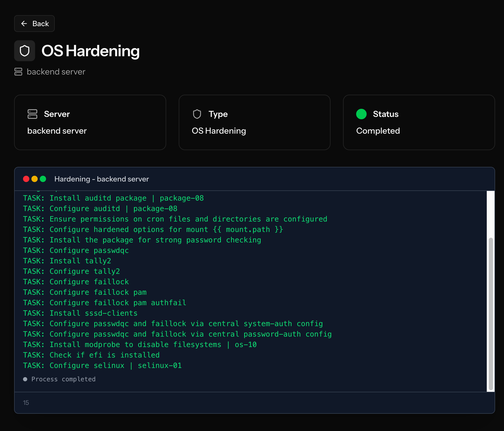The image size is (504, 431).
Task: Click log line Configure passwdqc
Action: [x=76, y=251]
